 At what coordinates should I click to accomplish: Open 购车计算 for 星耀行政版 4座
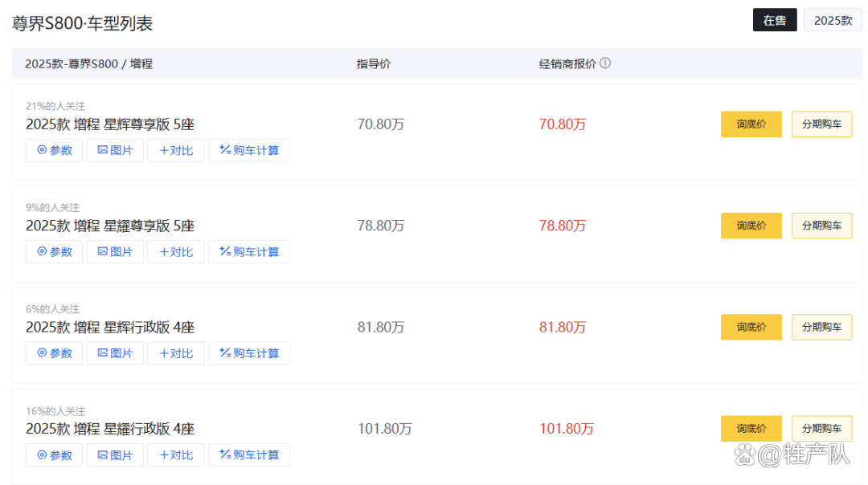coord(249,455)
